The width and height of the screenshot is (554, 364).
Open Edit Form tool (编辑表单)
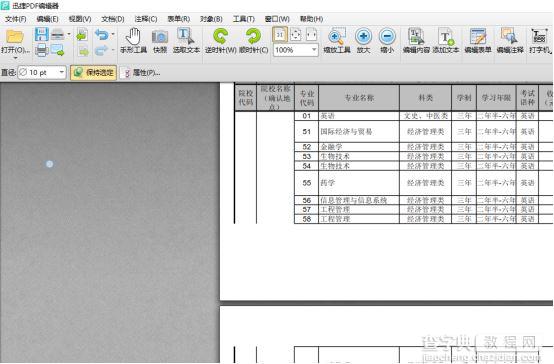[478, 41]
